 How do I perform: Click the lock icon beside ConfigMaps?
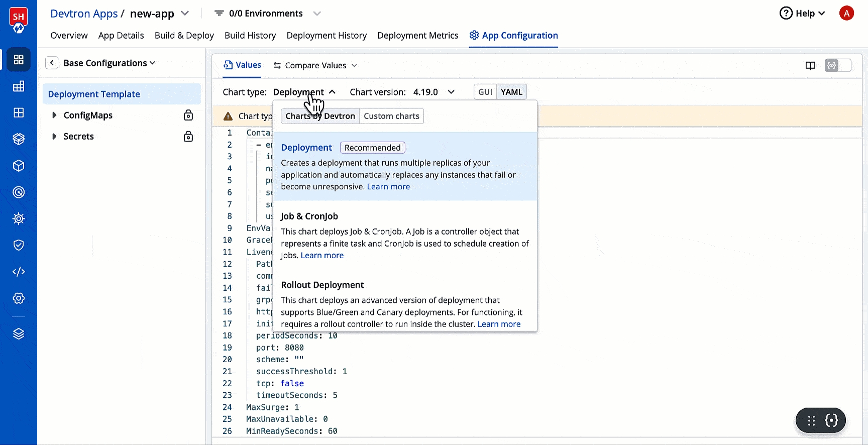coord(188,116)
